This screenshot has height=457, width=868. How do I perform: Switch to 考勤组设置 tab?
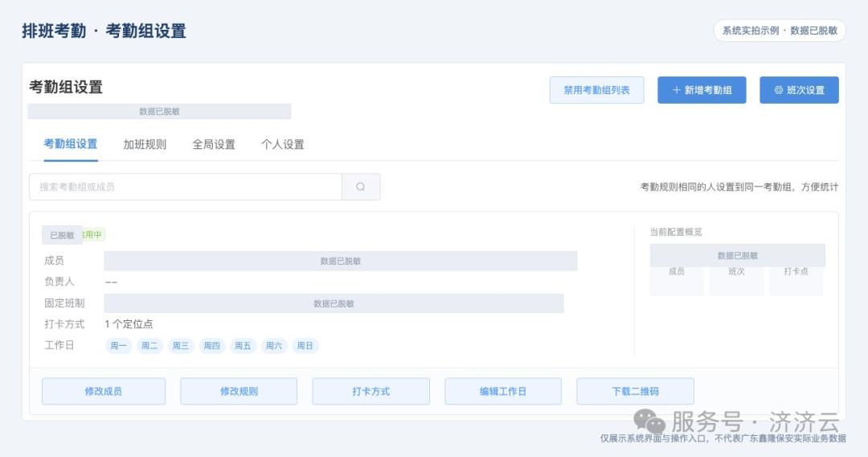pos(71,144)
